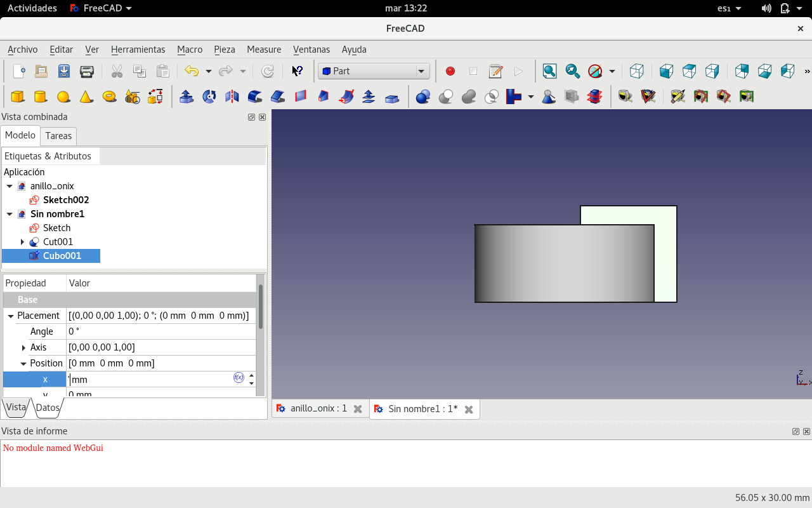Create a cube primitive from the toolbar
812x508 pixels.
18,97
